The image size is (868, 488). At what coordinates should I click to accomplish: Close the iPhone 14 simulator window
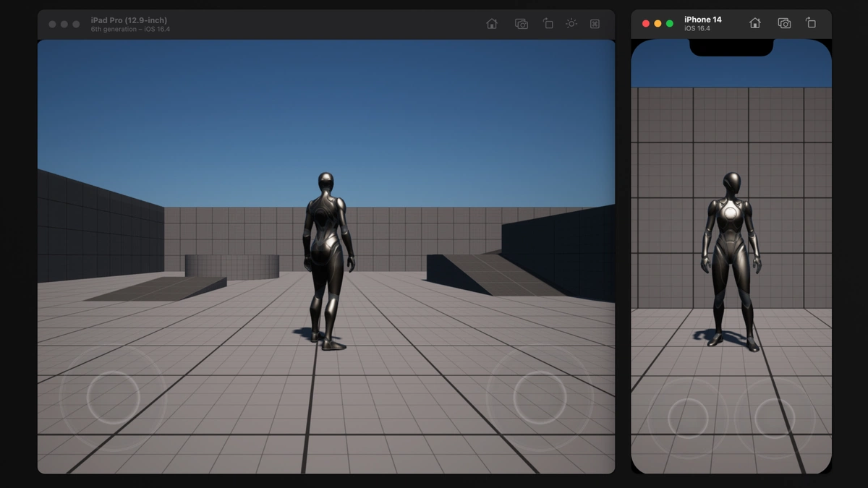(646, 24)
